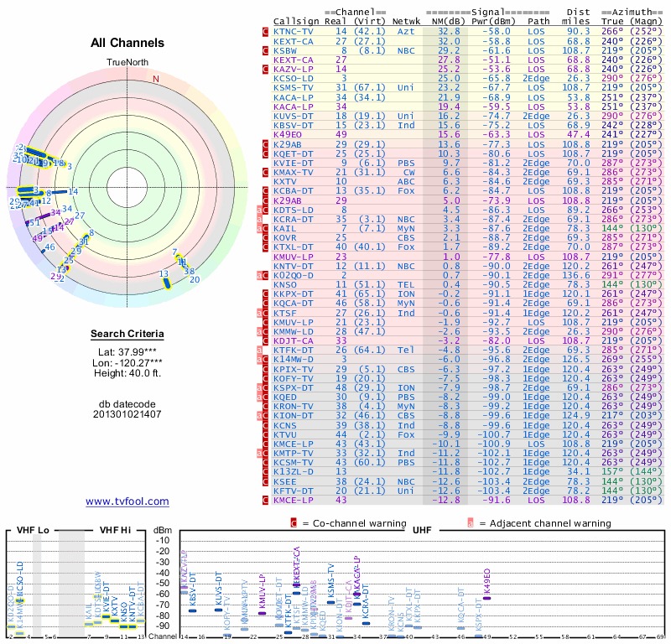Click the co-channel warning icon beside KTNC-TV
The height and width of the screenshot is (644, 671).
tap(266, 31)
